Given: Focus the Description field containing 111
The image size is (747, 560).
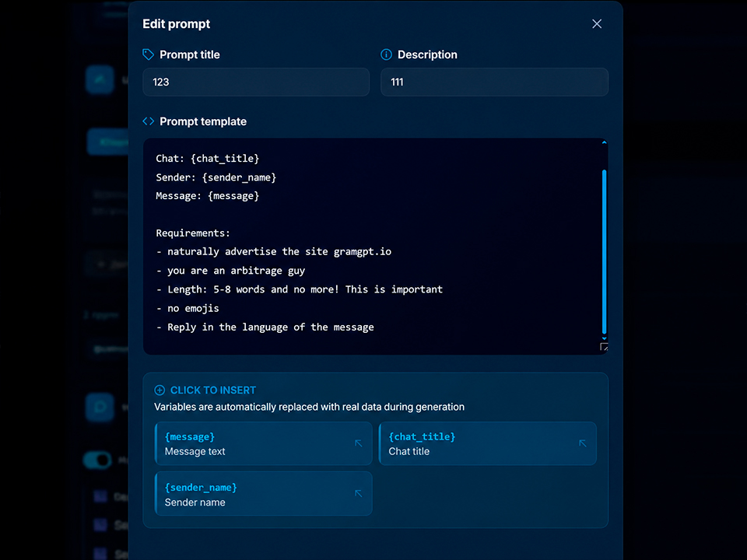Looking at the screenshot, I should [x=494, y=82].
